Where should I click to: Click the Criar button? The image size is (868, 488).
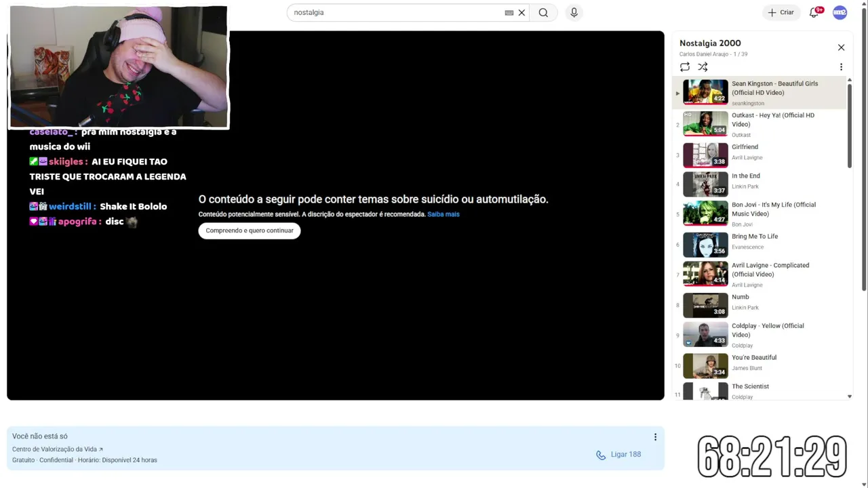pos(781,12)
